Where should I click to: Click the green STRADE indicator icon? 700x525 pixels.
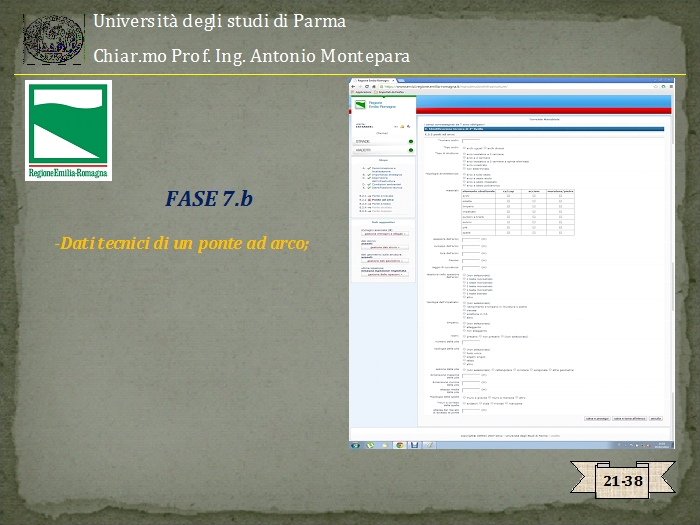410,141
